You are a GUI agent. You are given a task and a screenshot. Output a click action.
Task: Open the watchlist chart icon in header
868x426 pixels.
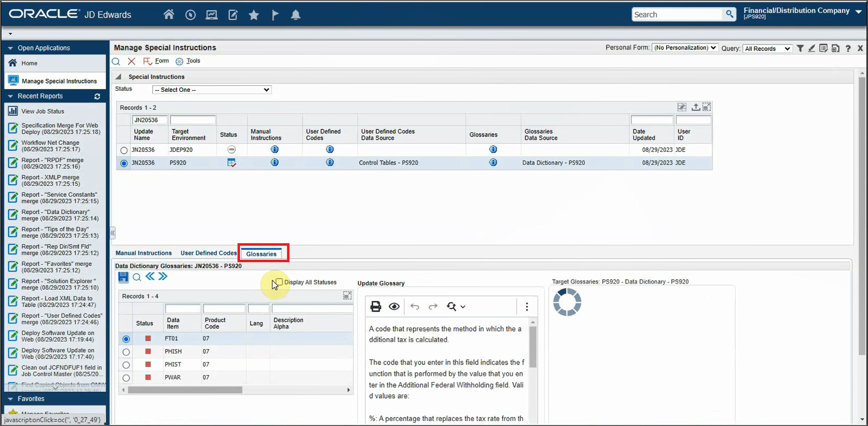click(211, 15)
